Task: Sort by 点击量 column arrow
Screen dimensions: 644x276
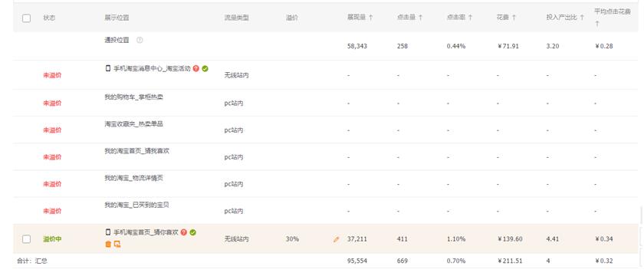Action: (420, 18)
